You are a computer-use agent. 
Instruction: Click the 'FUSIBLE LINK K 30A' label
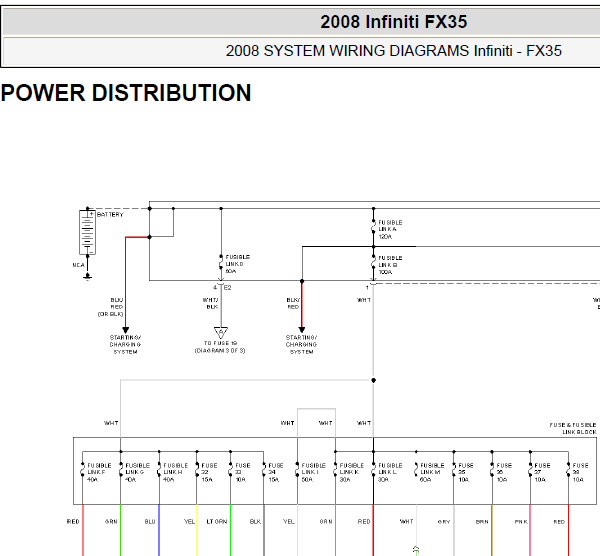pyautogui.click(x=352, y=472)
